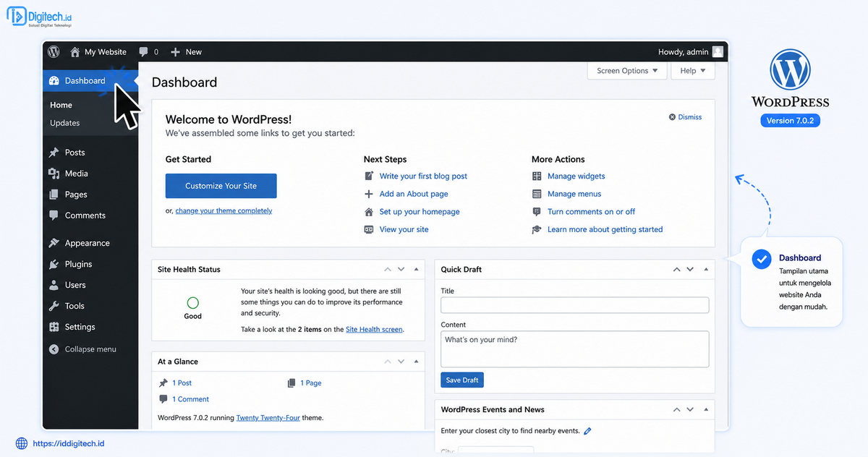This screenshot has height=457, width=868.
Task: Click the Users person icon in sidebar
Action: click(54, 285)
